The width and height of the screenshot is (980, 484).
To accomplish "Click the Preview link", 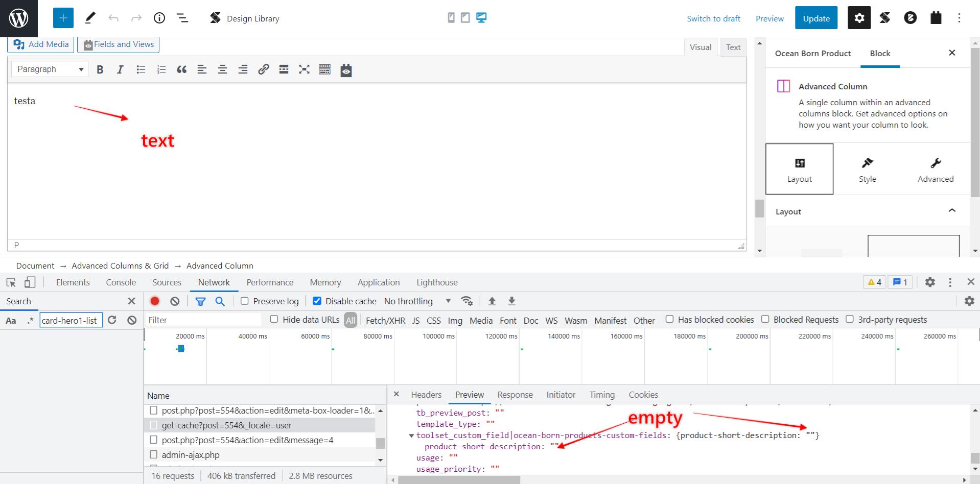I will [769, 18].
